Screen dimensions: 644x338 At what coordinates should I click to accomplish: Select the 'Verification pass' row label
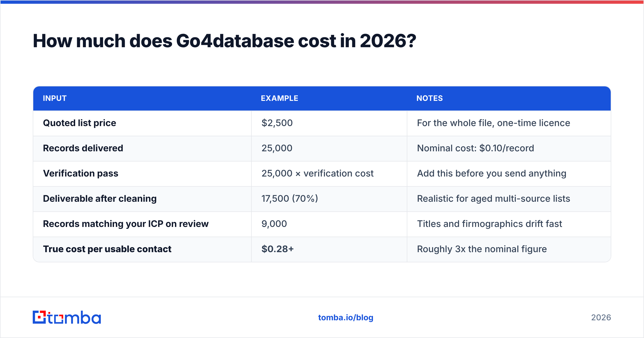coord(80,173)
